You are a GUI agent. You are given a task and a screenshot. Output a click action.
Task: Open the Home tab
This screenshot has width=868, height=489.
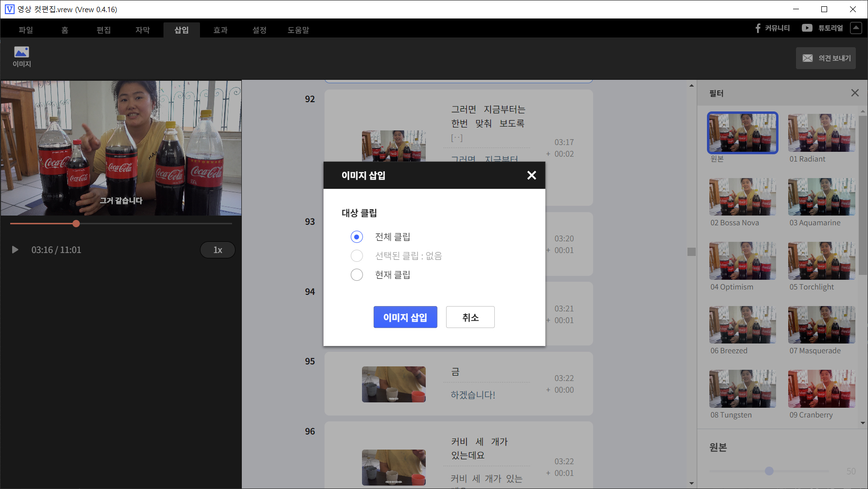pos(65,30)
